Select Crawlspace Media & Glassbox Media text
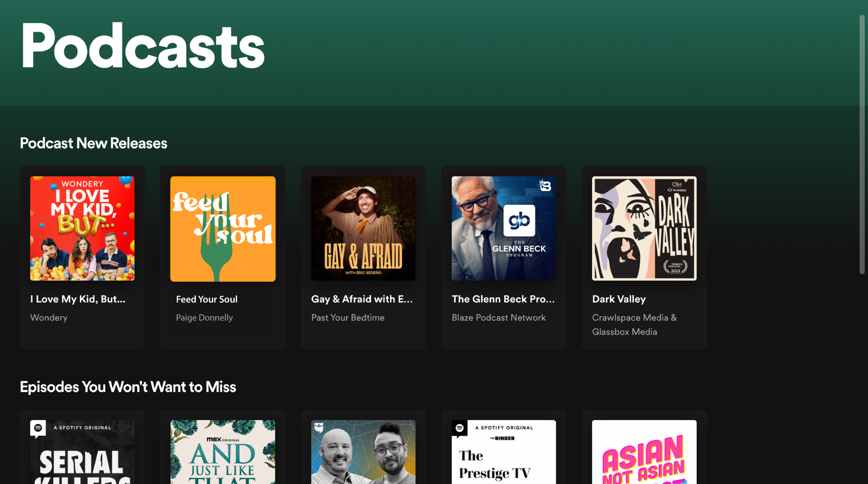This screenshot has height=484, width=868. [x=634, y=325]
